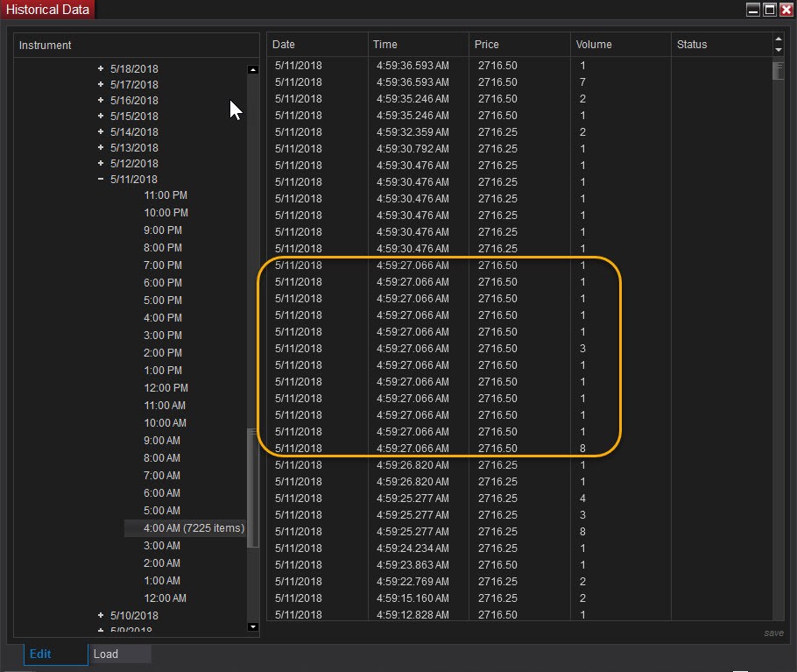
Task: Click the tree scrollbar down arrow
Action: [252, 626]
